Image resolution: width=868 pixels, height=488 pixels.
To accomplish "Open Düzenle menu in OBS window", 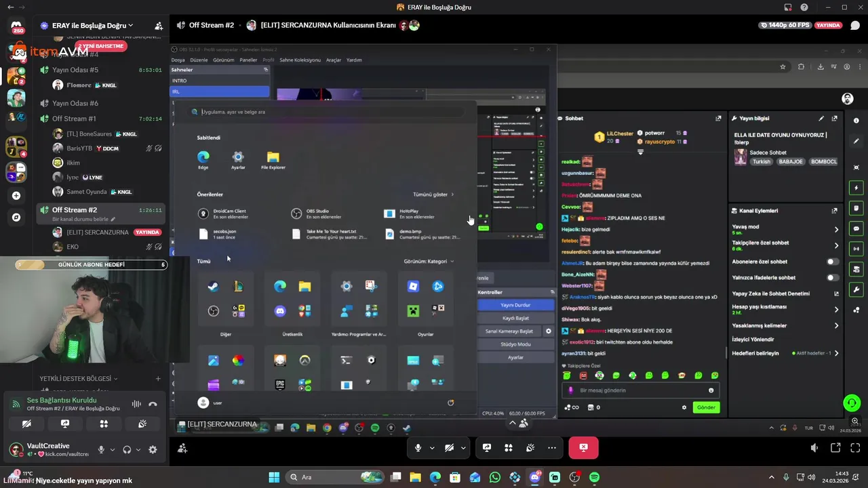I will pos(199,60).
